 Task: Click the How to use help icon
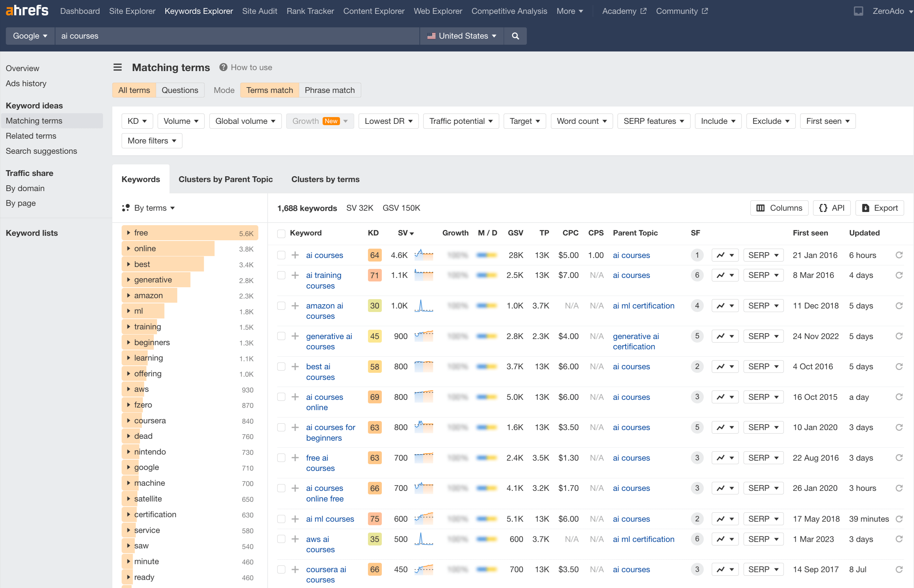point(223,67)
